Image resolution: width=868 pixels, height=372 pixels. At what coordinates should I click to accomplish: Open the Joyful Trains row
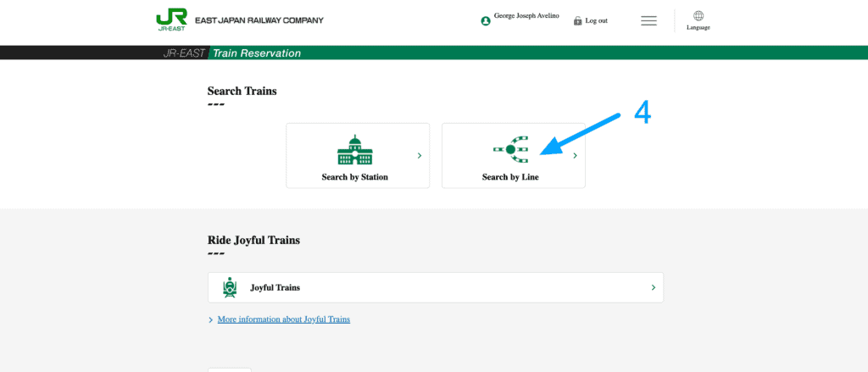[x=436, y=287]
